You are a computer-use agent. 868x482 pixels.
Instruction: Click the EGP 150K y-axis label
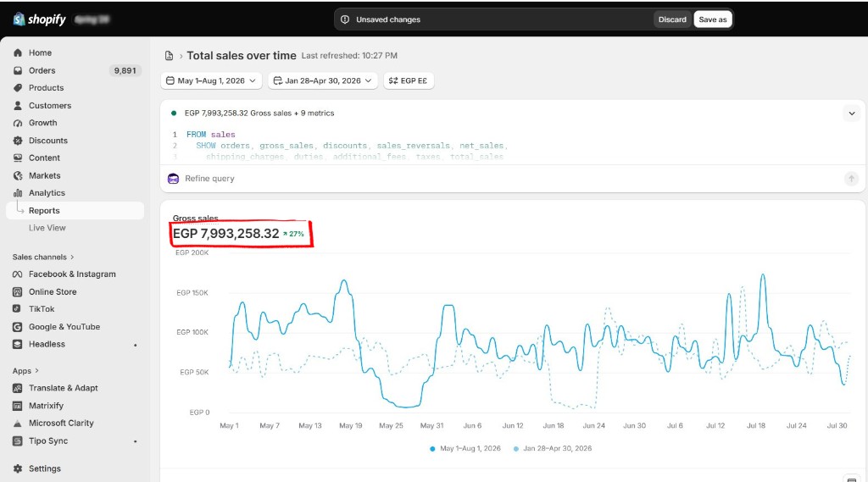click(x=192, y=292)
